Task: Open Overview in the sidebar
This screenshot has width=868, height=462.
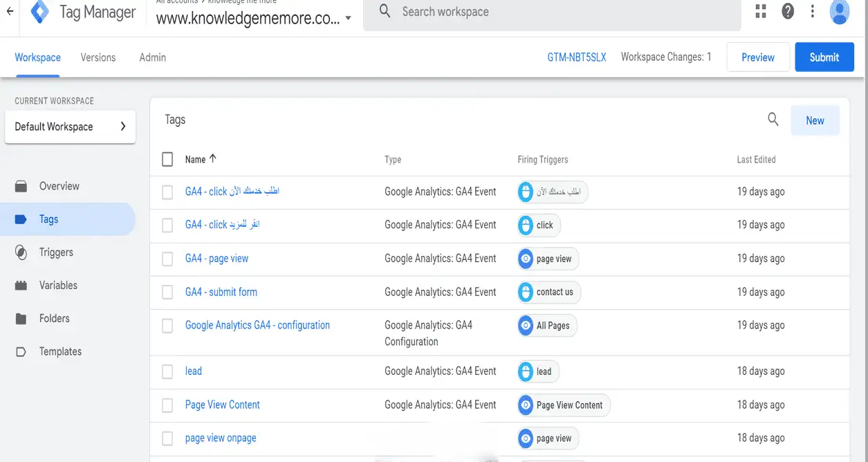Action: click(59, 186)
